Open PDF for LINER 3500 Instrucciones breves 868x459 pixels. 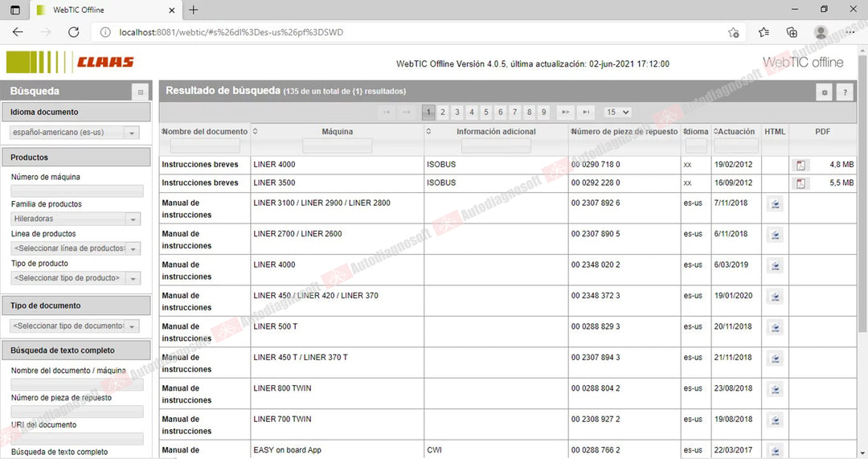(800, 183)
